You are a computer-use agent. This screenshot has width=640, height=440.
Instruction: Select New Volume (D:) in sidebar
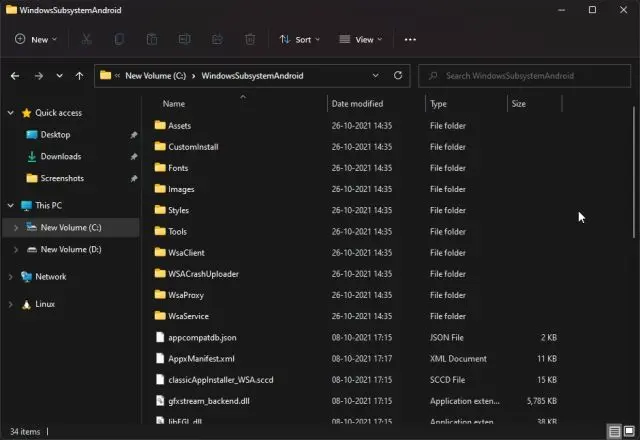pos(70,249)
